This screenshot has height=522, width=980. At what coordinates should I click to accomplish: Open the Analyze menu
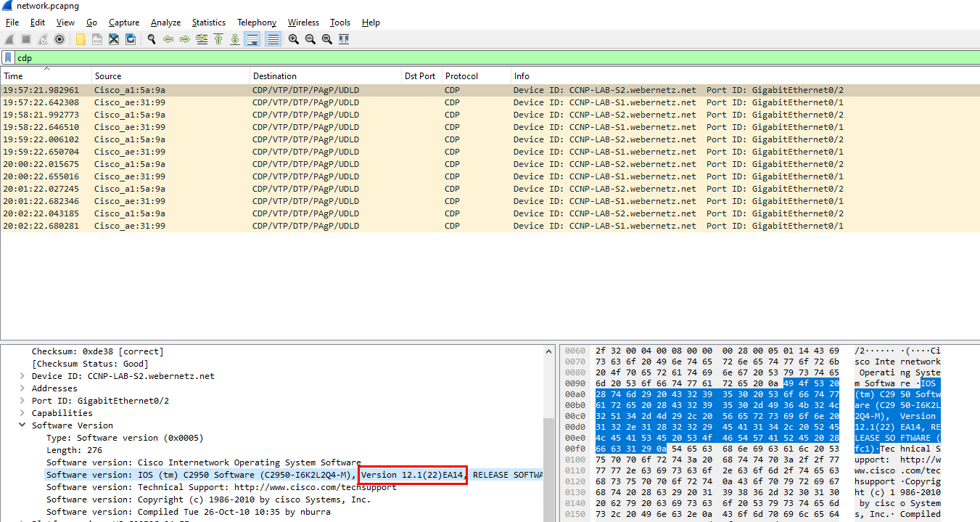[x=165, y=23]
